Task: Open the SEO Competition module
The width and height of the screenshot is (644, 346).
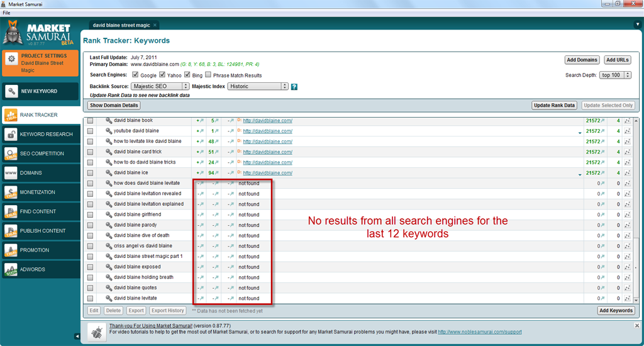Action: click(x=40, y=153)
